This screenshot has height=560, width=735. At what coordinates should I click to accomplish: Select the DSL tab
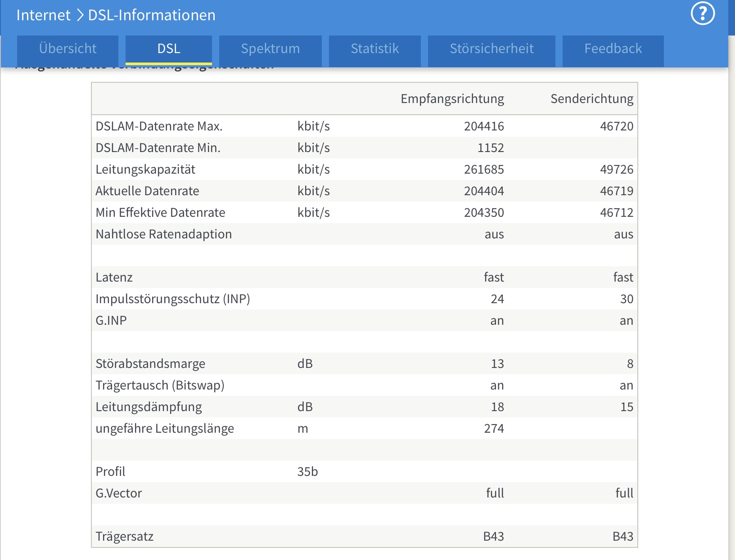(169, 50)
